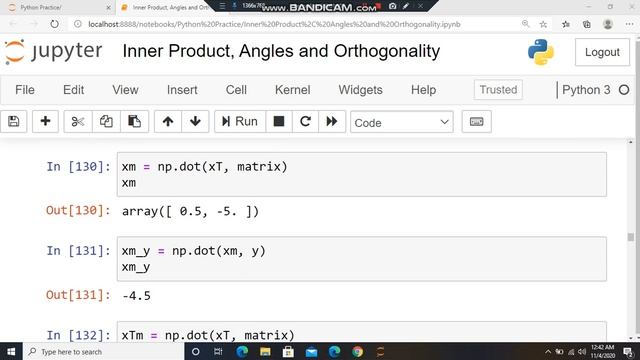
Task: Open the Insert menu
Action: point(182,90)
